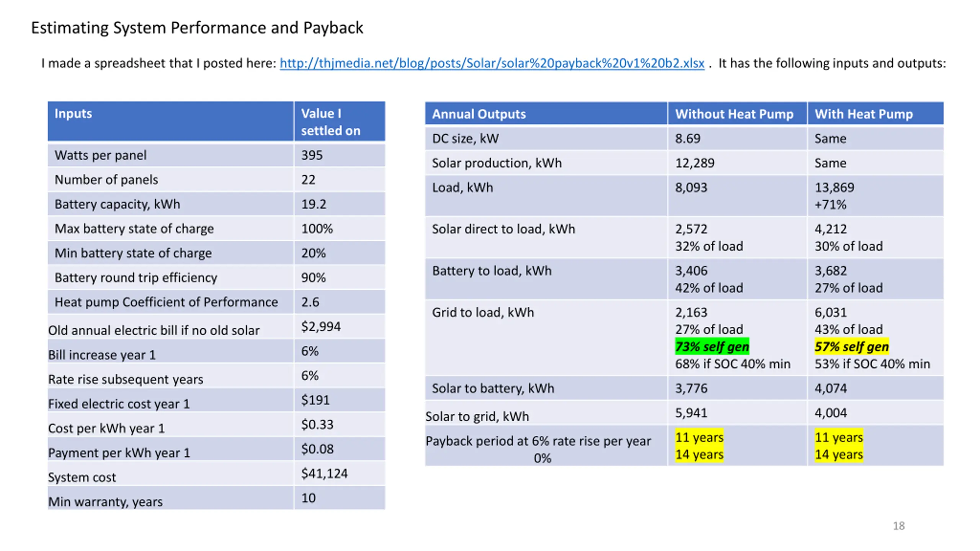Click the 'Without Heat Pump' column header
The width and height of the screenshot is (980, 551).
734,114
